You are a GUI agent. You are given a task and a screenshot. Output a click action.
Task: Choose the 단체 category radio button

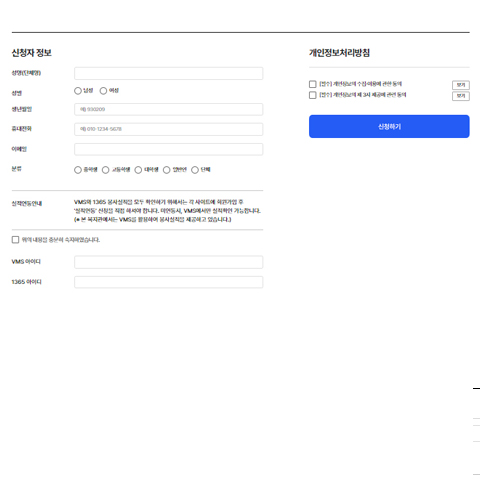pyautogui.click(x=195, y=170)
